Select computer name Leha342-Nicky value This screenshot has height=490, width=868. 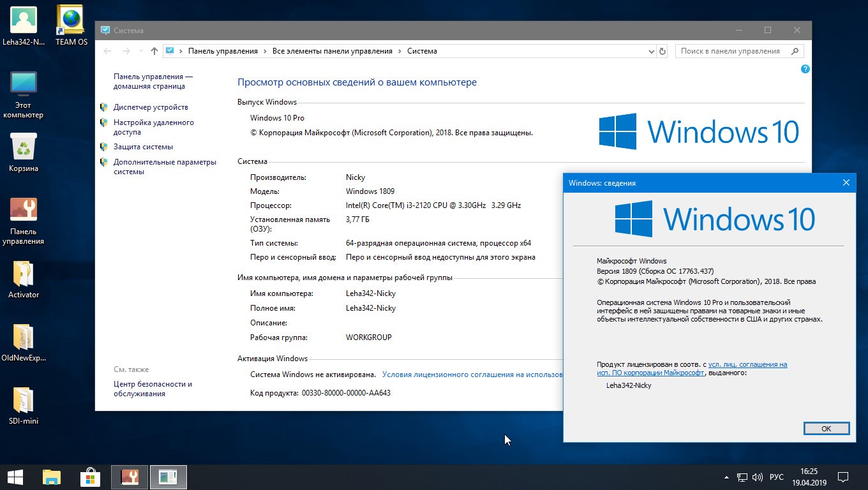(371, 293)
